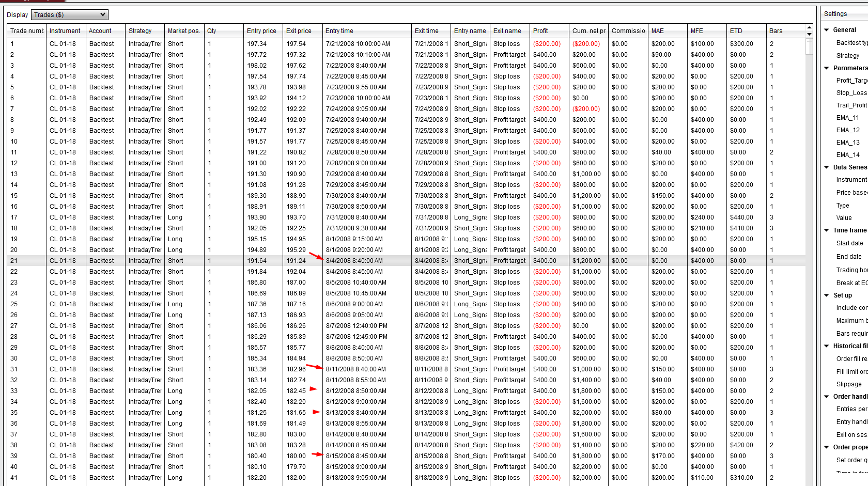The width and height of the screenshot is (868, 486).
Task: Select the Start date setting
Action: 850,243
